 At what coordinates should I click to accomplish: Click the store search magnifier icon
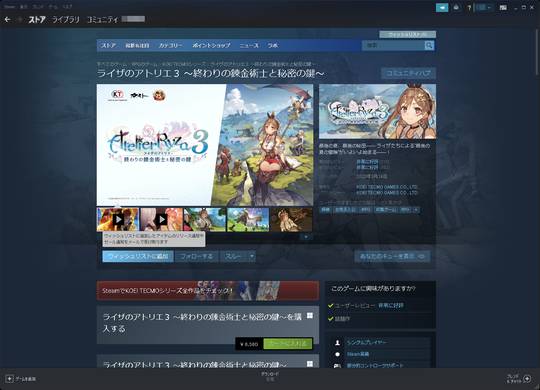tap(429, 45)
